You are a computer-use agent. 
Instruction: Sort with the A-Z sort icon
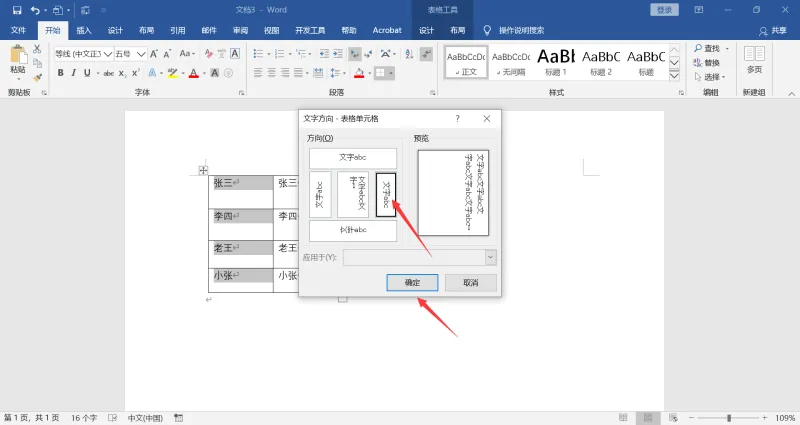coord(409,54)
